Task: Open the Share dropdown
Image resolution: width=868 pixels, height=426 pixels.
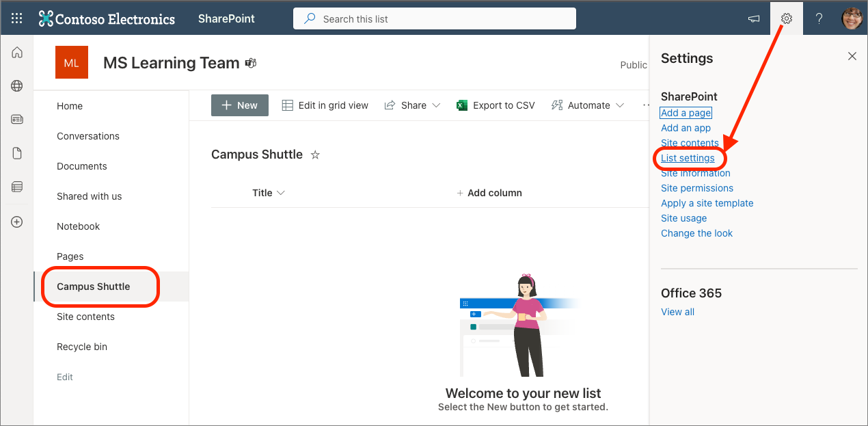Action: [413, 105]
